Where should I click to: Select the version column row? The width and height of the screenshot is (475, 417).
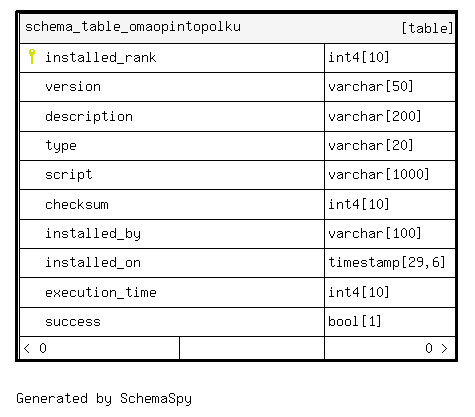[x=237, y=87]
